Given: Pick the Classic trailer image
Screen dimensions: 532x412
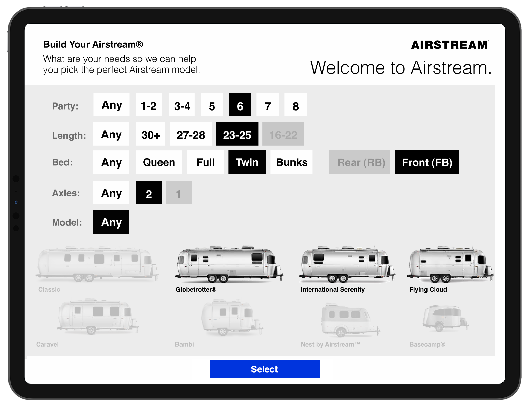Looking at the screenshot, I should point(97,264).
